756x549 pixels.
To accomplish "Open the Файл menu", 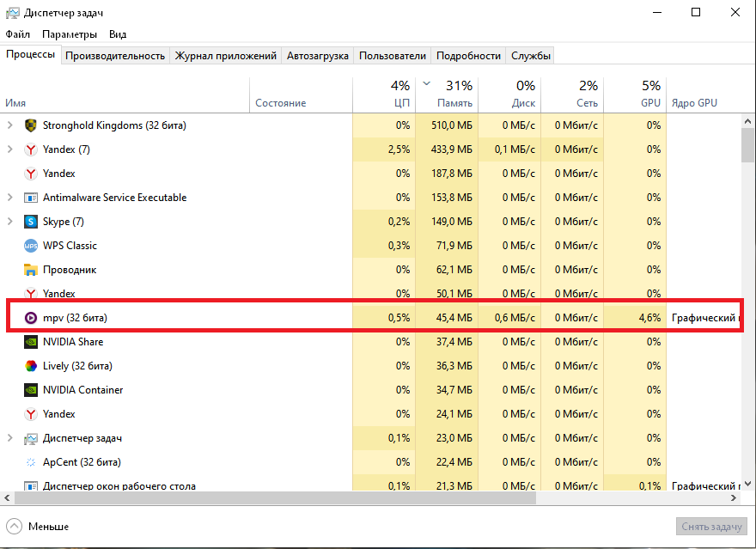I will pos(18,34).
